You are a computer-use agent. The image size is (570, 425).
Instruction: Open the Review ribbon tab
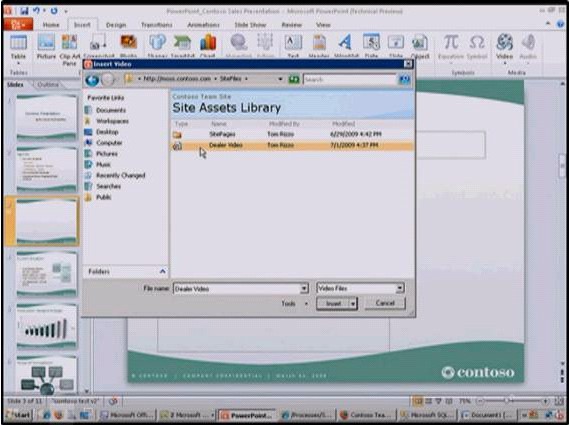(x=292, y=25)
